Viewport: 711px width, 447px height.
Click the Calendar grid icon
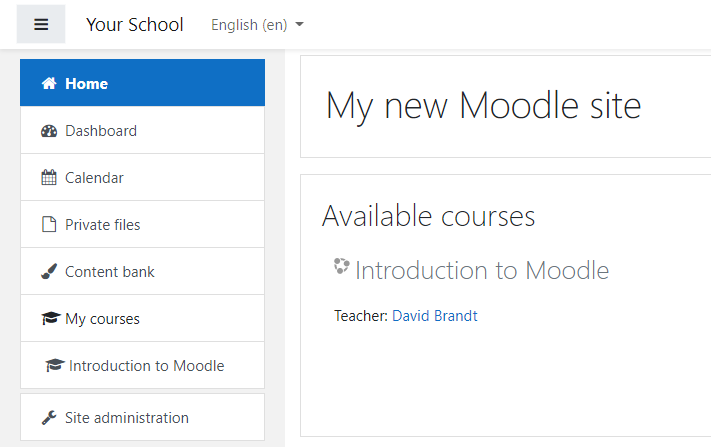(49, 177)
